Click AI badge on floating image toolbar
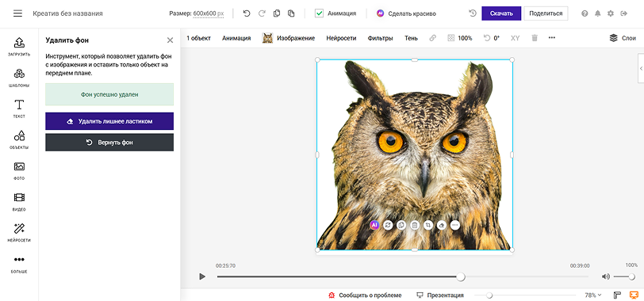 pos(374,225)
